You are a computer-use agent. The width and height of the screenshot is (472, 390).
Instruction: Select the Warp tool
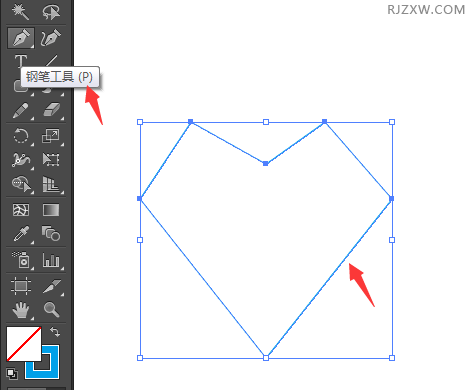21,160
